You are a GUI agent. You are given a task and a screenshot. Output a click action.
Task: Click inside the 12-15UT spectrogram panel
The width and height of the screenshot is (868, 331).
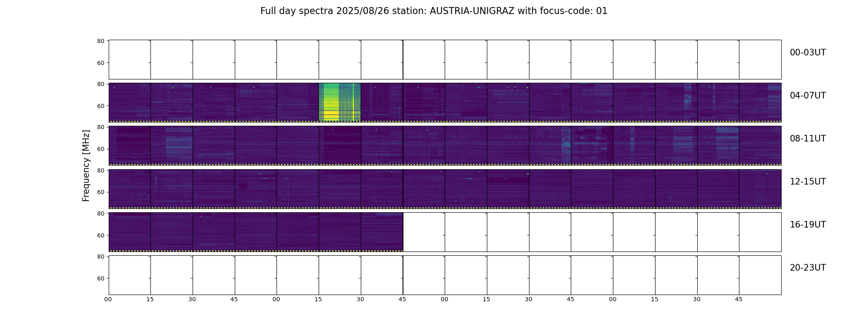point(445,189)
